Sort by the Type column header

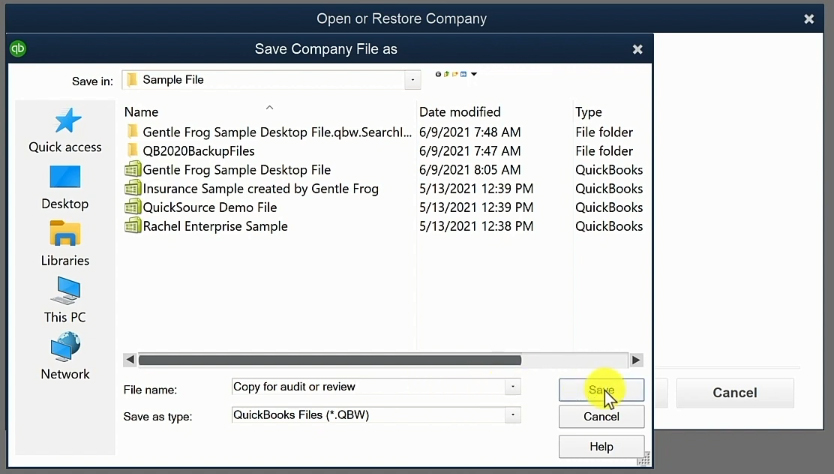click(588, 112)
